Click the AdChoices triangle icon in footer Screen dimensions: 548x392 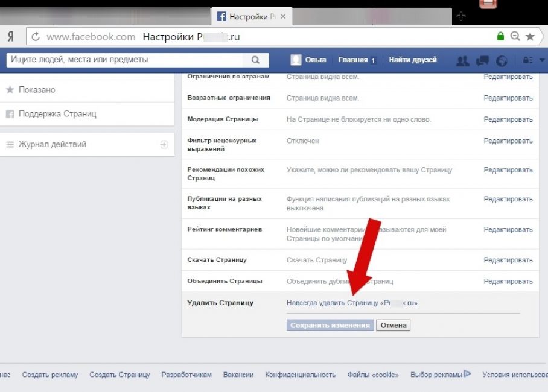click(467, 373)
